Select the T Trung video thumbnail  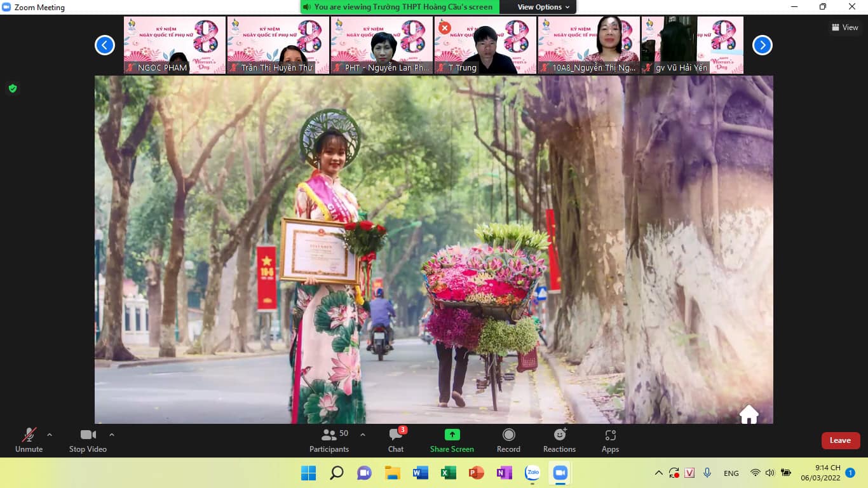[485, 45]
